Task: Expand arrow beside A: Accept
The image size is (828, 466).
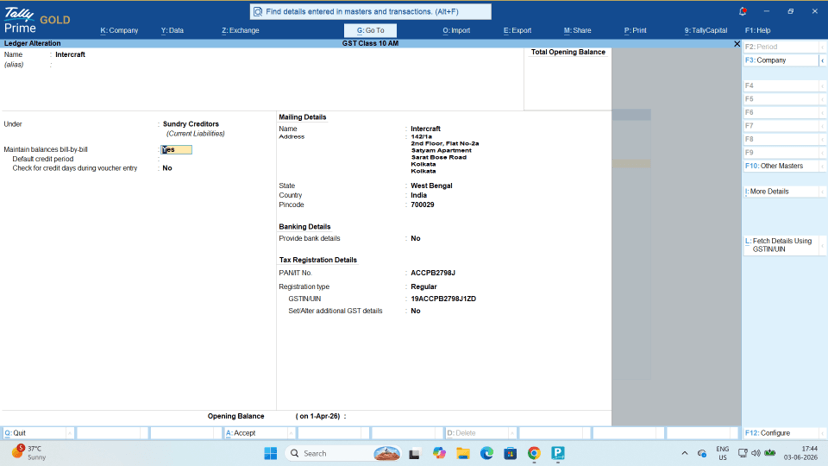Action: point(291,433)
